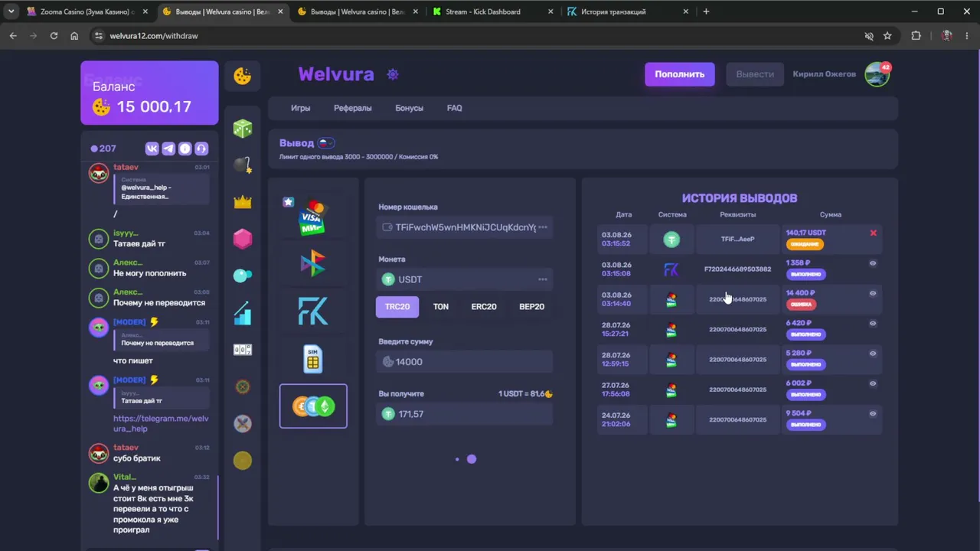Open the user avatar with notification badge
This screenshot has width=980, height=551.
click(x=877, y=74)
